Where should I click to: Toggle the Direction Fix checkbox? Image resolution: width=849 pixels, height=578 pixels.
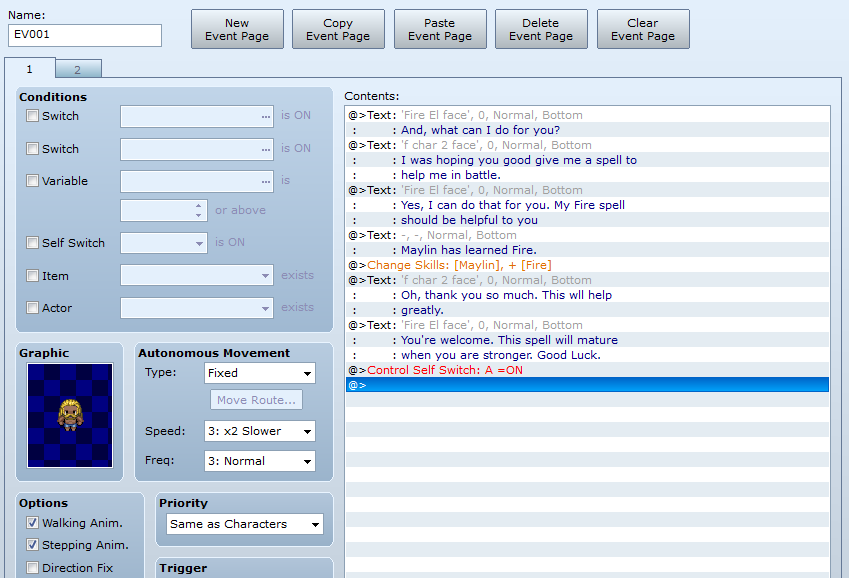pos(33,568)
